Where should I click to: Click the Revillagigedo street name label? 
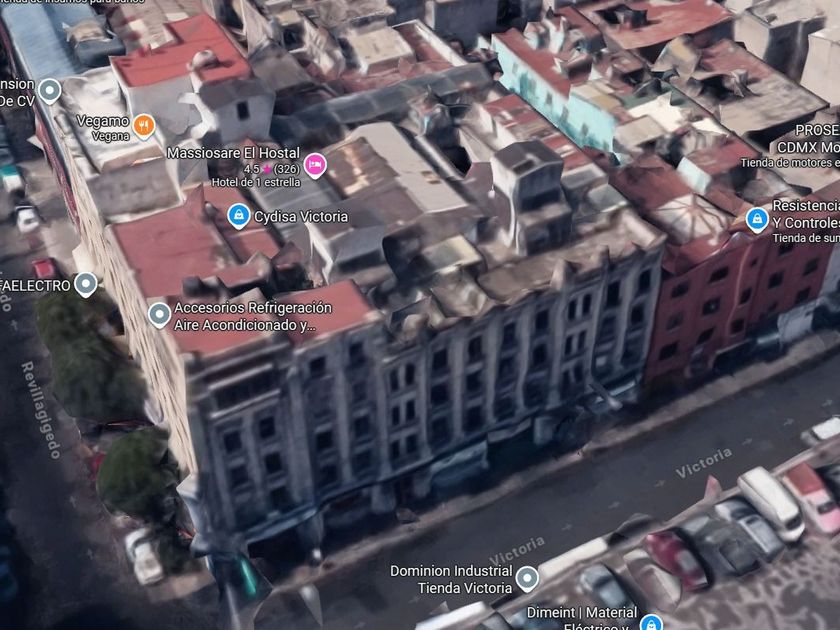pos(41,409)
